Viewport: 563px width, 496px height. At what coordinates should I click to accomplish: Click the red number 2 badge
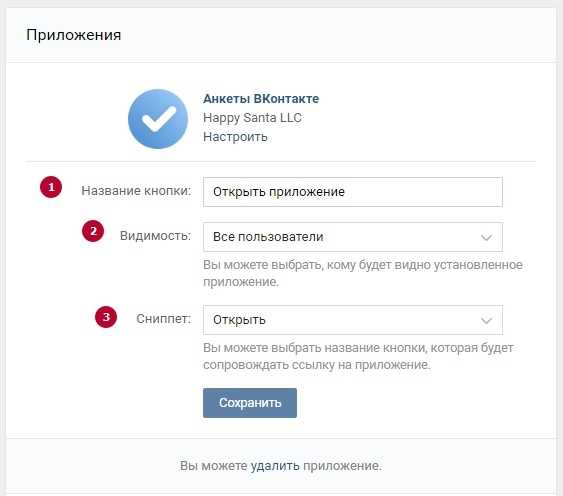(93, 231)
